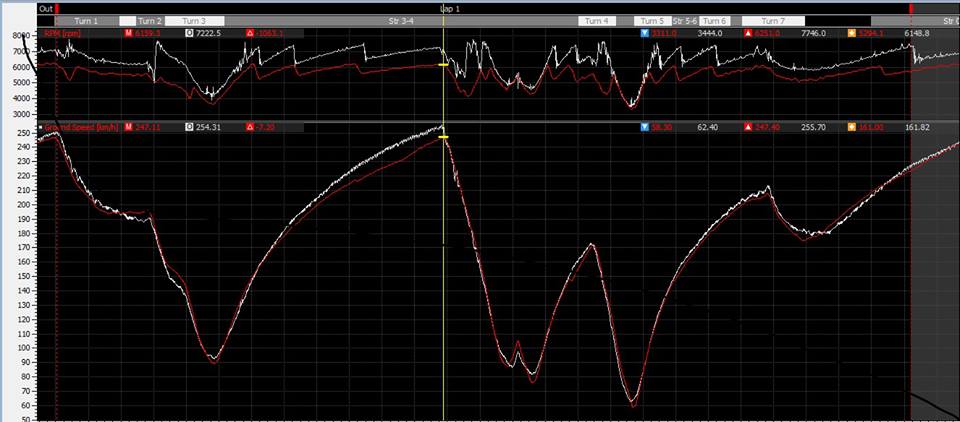Click the red M icon in Ground Speed row

pos(129,128)
